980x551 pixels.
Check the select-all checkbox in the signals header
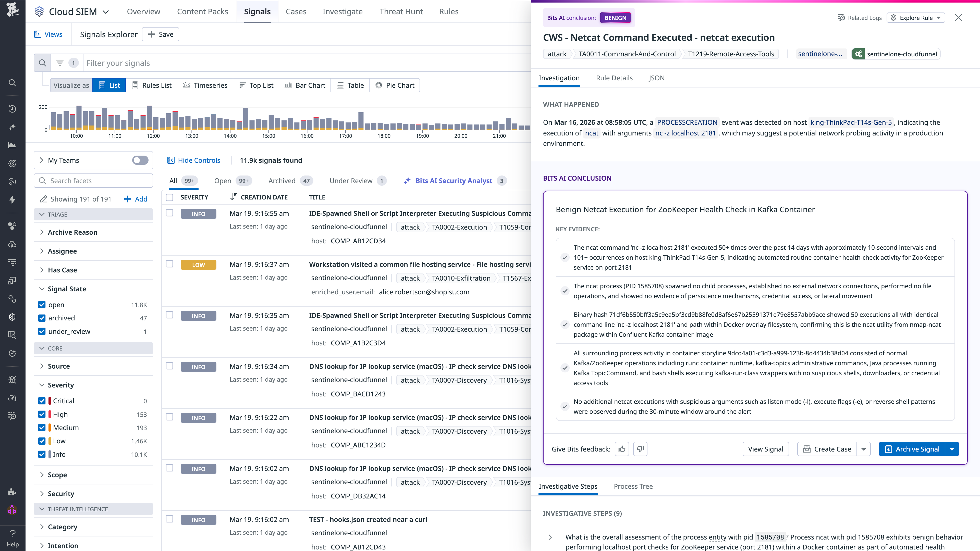pyautogui.click(x=170, y=197)
